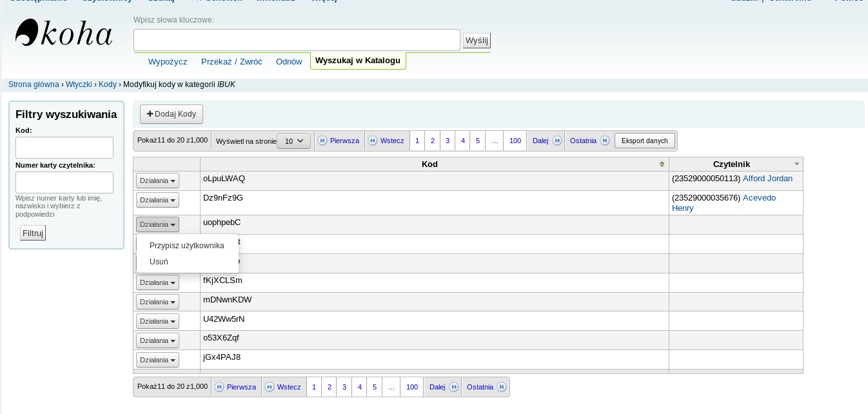
Task: Click the plus icon on Dodaj Kody
Action: tap(150, 114)
